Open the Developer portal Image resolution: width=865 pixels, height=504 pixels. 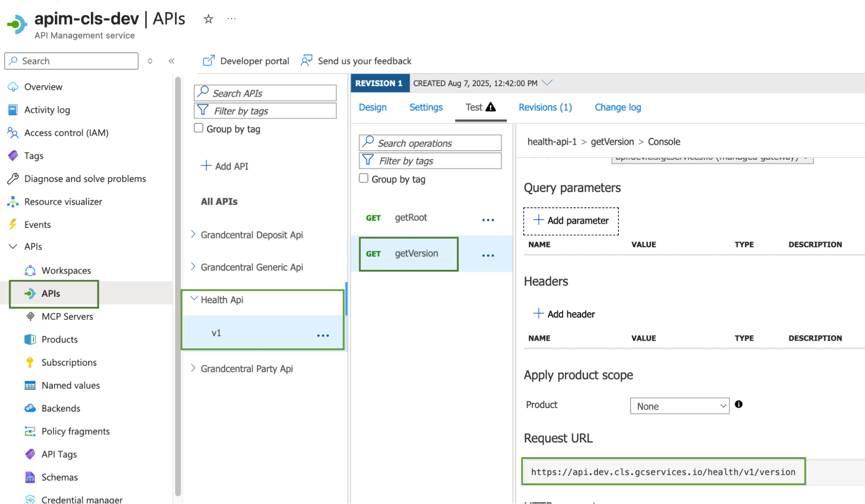click(x=246, y=61)
